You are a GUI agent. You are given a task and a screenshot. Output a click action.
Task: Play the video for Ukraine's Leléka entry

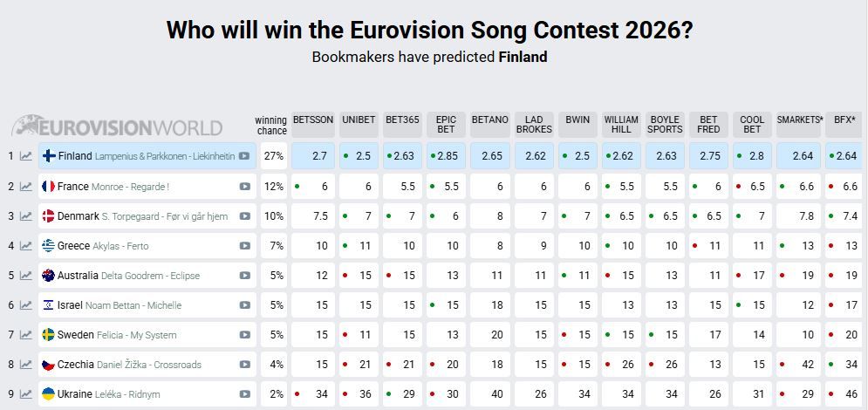point(245,394)
